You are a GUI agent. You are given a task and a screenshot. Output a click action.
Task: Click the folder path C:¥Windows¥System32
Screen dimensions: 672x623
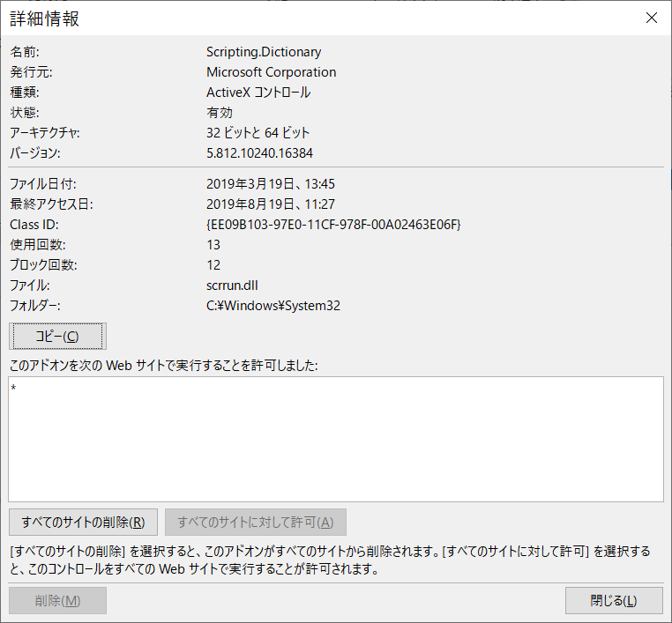273,305
